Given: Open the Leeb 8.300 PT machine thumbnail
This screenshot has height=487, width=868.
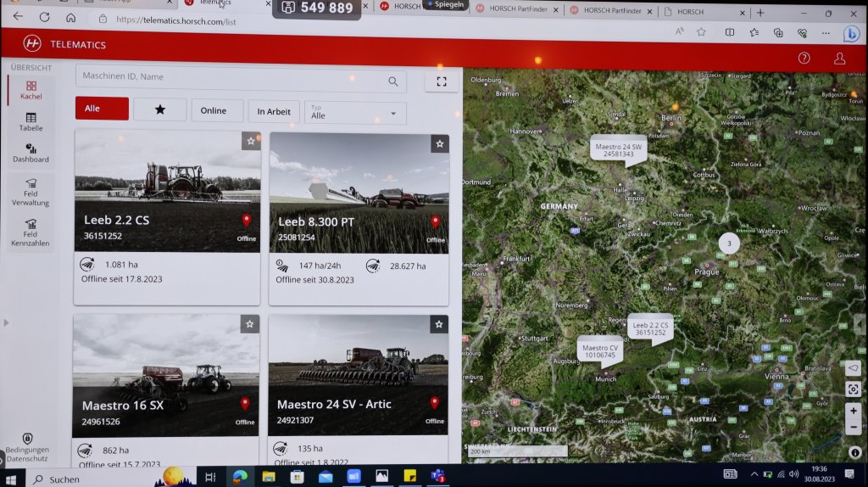Looking at the screenshot, I should click(x=359, y=193).
